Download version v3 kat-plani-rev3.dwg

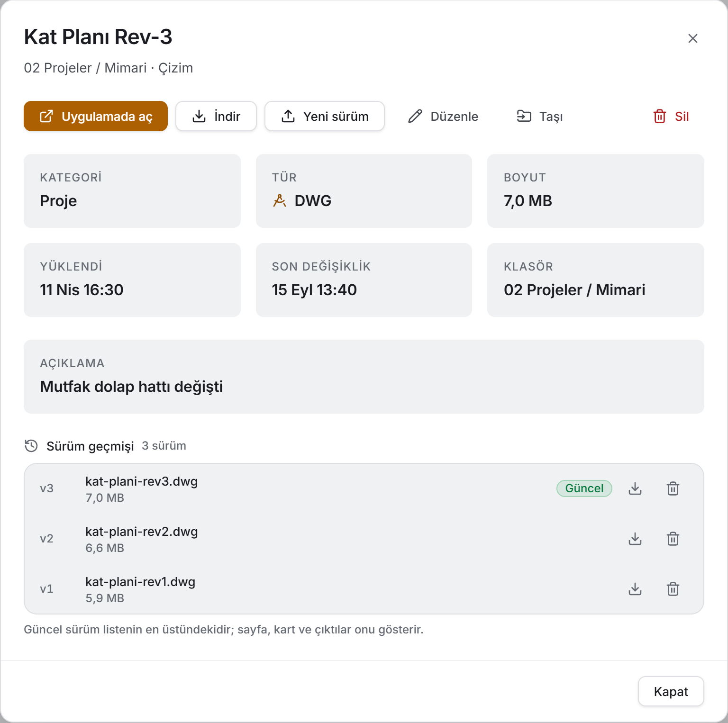click(635, 488)
